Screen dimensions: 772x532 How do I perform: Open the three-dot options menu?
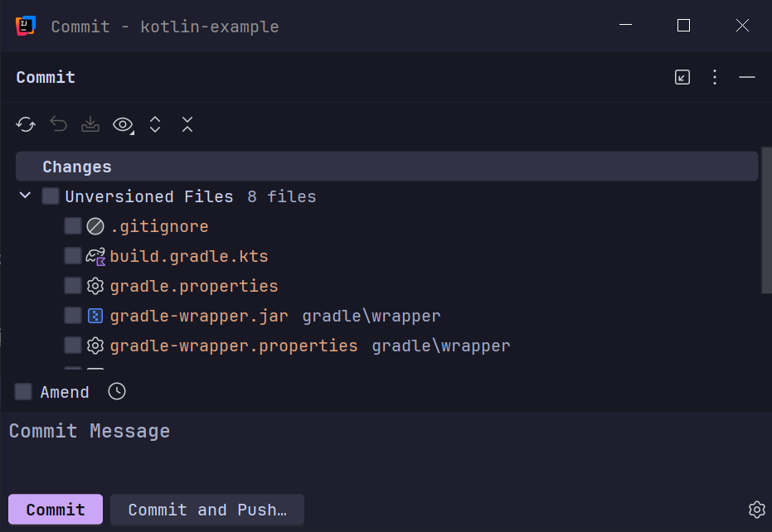[x=714, y=77]
